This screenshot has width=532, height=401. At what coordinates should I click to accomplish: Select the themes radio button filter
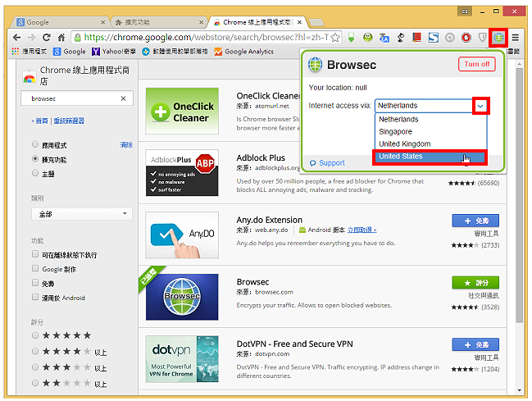coord(35,173)
